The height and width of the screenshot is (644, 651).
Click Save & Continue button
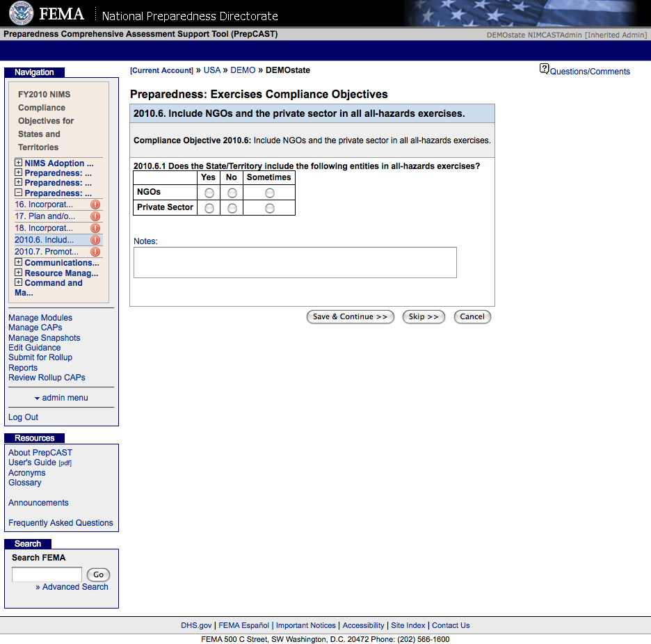click(350, 317)
